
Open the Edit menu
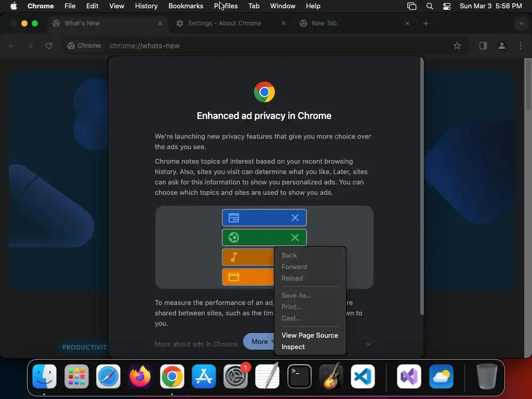pos(92,6)
